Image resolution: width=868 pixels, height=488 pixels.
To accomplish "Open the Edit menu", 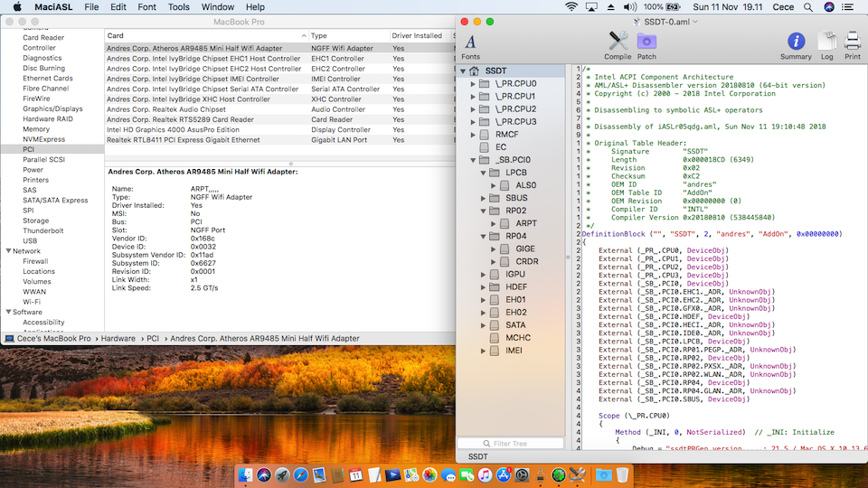I will [118, 7].
